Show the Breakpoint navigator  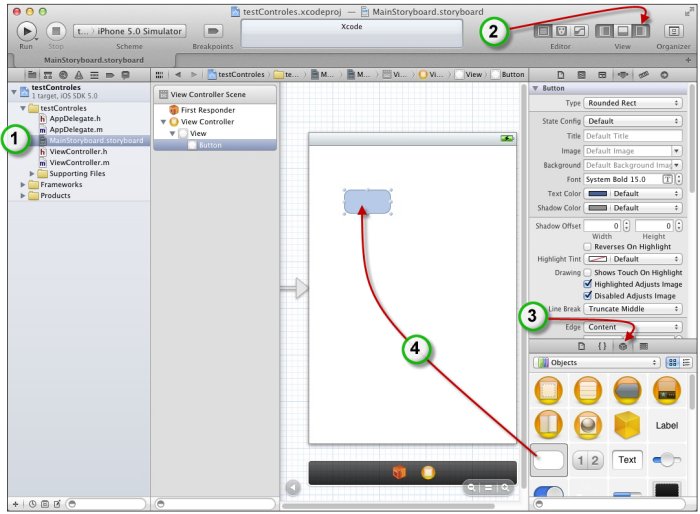pos(110,75)
